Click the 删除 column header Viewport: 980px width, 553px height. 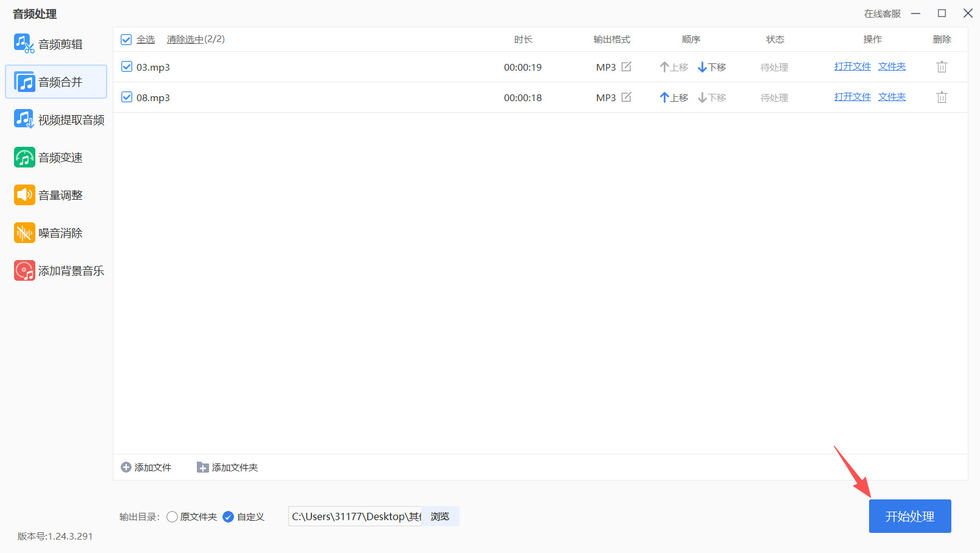(x=942, y=40)
